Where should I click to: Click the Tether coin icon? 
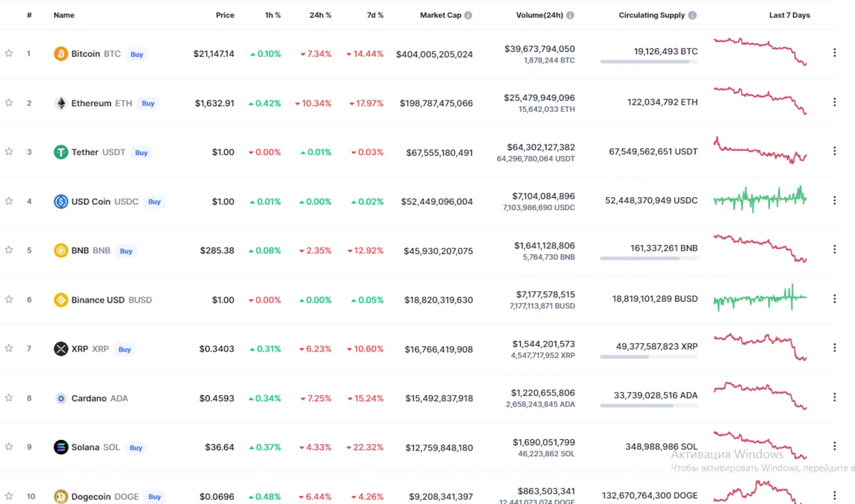(x=61, y=152)
